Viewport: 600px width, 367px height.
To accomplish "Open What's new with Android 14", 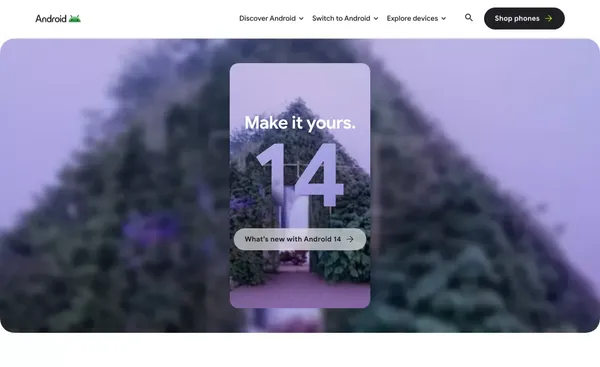I will [x=300, y=239].
